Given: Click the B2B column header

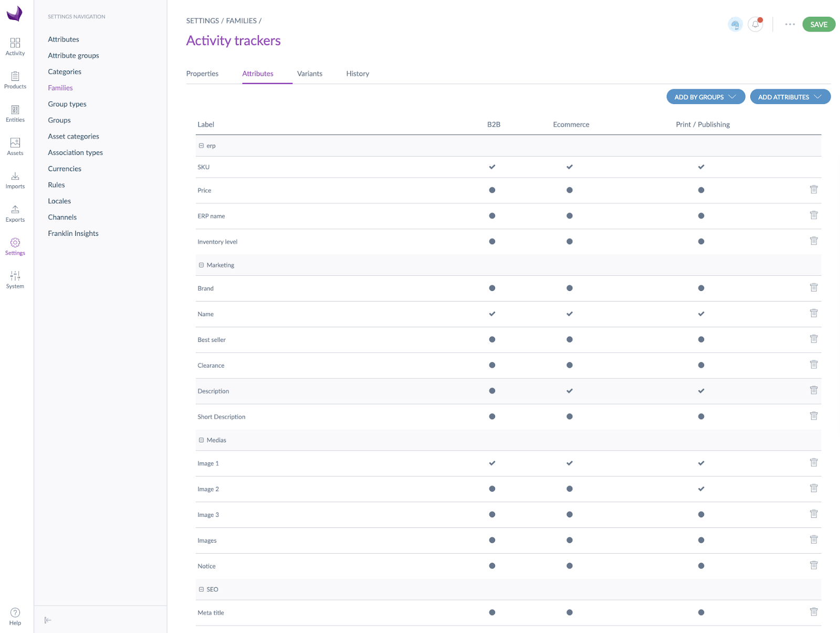Looking at the screenshot, I should [x=493, y=124].
